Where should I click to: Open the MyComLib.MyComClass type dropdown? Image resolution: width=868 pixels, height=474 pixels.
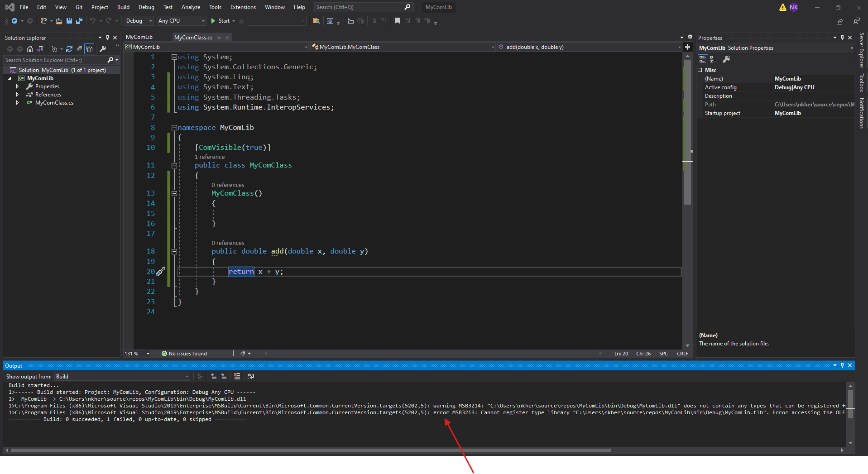[x=403, y=47]
